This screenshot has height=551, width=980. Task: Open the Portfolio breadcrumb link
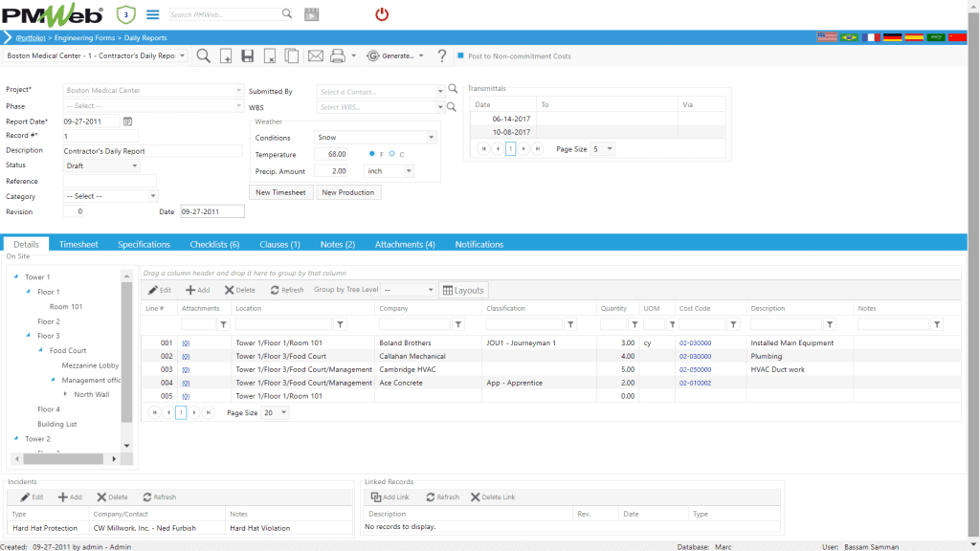pyautogui.click(x=31, y=38)
